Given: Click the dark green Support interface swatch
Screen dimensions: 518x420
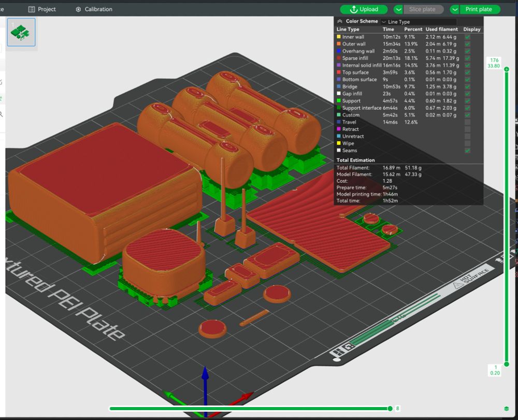Looking at the screenshot, I should [x=339, y=108].
